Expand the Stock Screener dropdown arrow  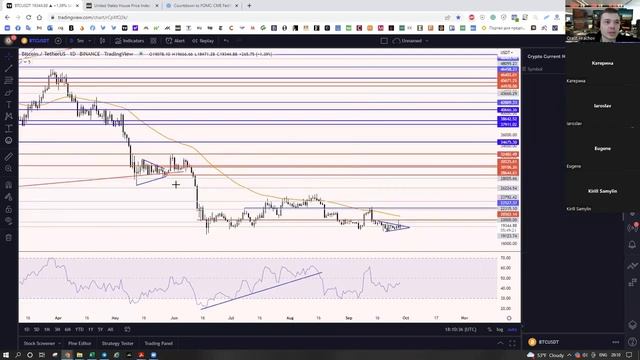pos(60,344)
